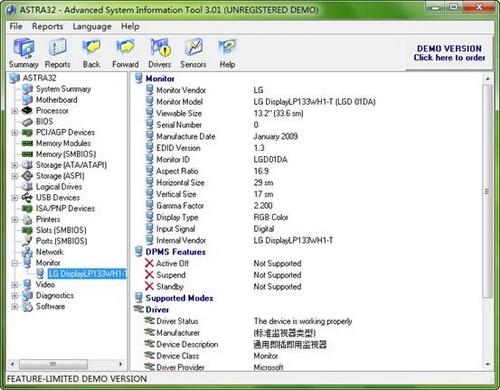Image resolution: width=500 pixels, height=390 pixels.
Task: Click the right arrow of the tree's horizontal scrollbar
Action: point(121,364)
